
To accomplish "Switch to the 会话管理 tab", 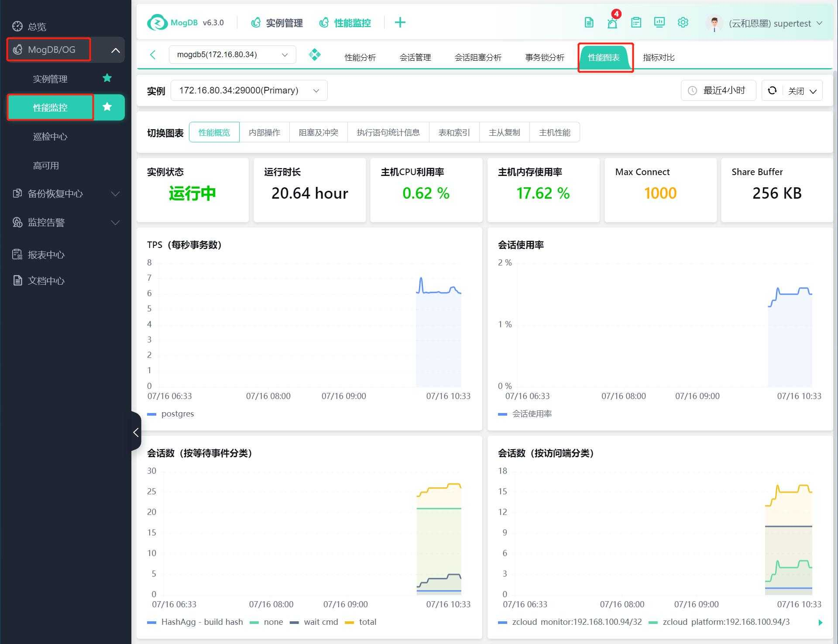I will pos(415,57).
